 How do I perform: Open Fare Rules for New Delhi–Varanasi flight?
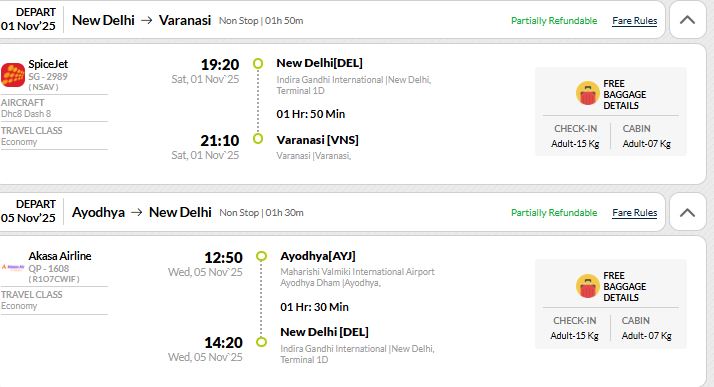tap(634, 21)
